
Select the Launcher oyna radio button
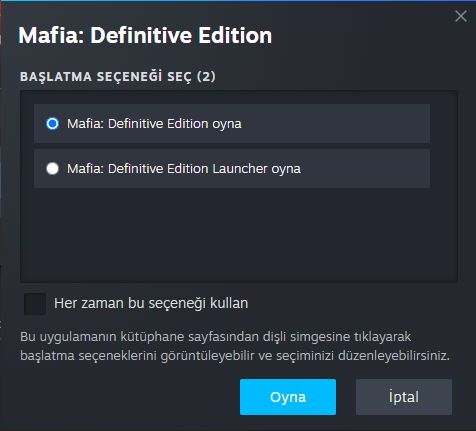52,169
